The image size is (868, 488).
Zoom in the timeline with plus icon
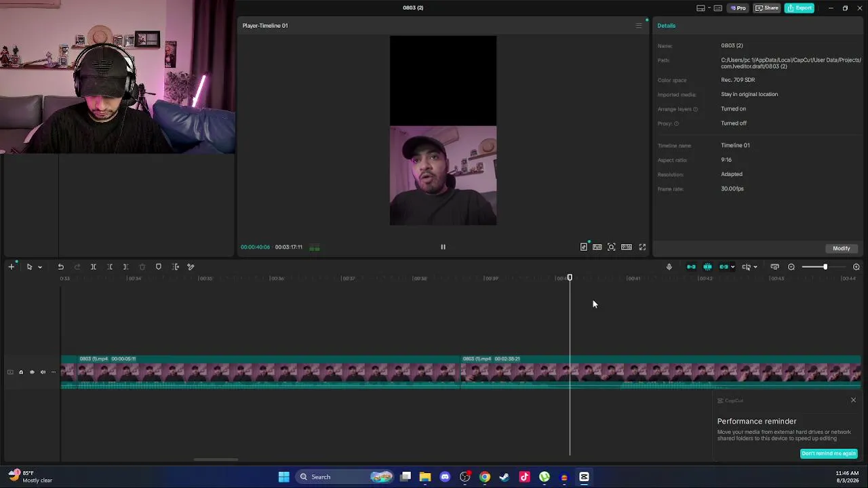click(856, 267)
